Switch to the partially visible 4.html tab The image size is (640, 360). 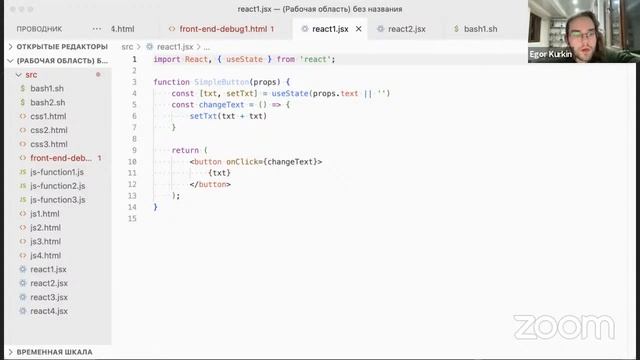(x=123, y=29)
